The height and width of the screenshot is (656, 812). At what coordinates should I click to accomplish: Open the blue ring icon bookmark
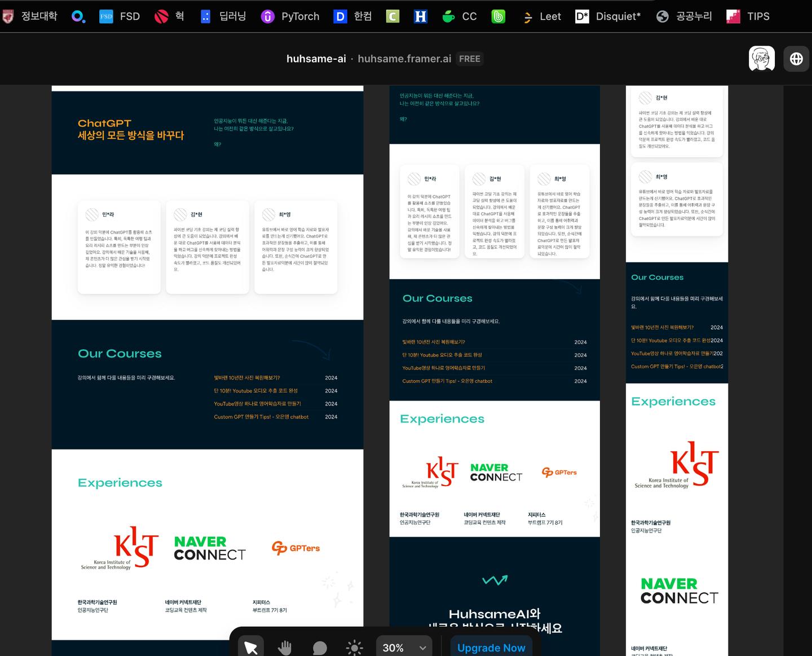tap(78, 16)
